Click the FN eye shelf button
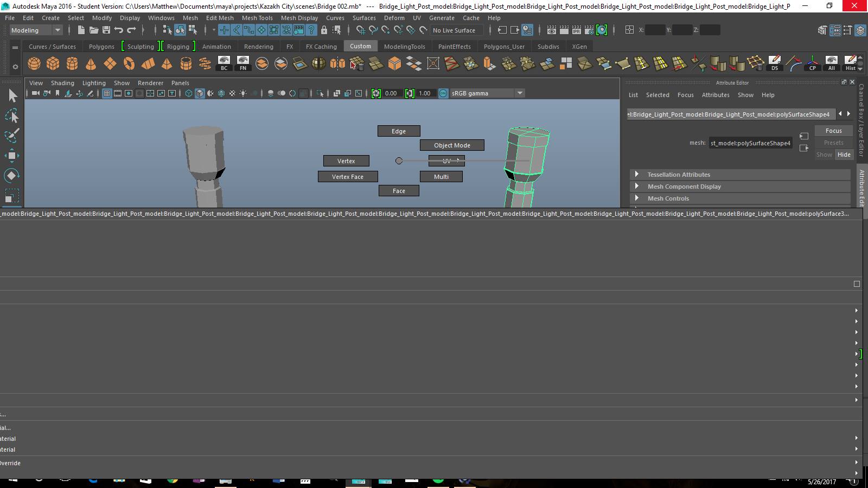 point(243,63)
